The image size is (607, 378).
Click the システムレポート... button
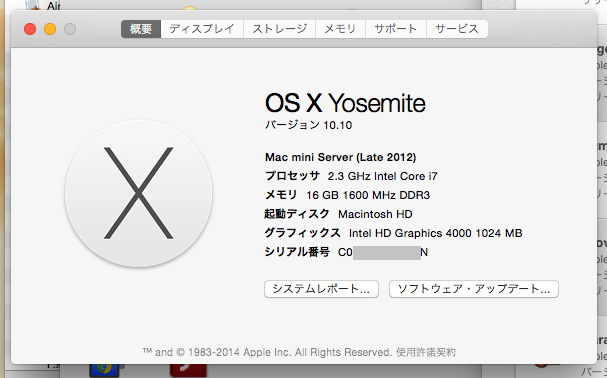[x=321, y=289]
